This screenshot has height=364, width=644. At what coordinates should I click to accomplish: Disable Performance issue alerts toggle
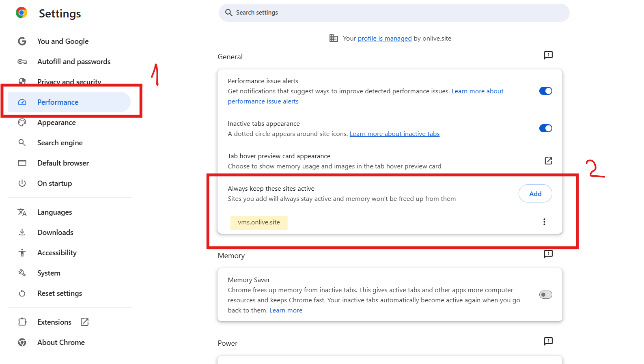[x=545, y=91]
